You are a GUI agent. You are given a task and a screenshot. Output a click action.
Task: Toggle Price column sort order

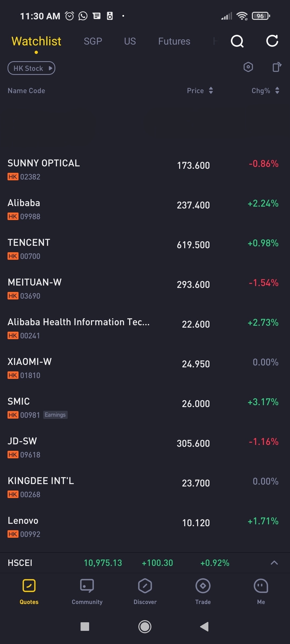tap(200, 91)
